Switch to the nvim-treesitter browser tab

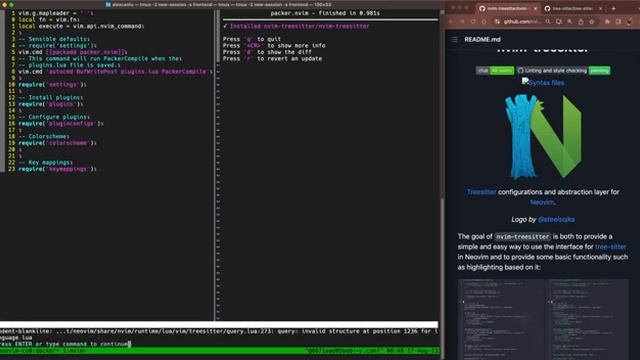pos(508,8)
